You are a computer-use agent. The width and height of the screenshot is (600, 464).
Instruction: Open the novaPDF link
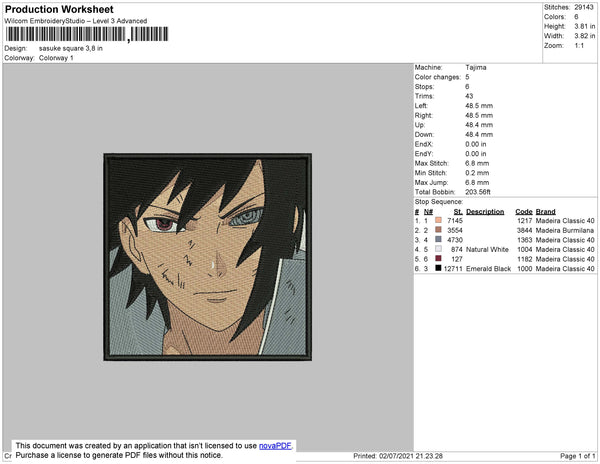click(x=275, y=446)
